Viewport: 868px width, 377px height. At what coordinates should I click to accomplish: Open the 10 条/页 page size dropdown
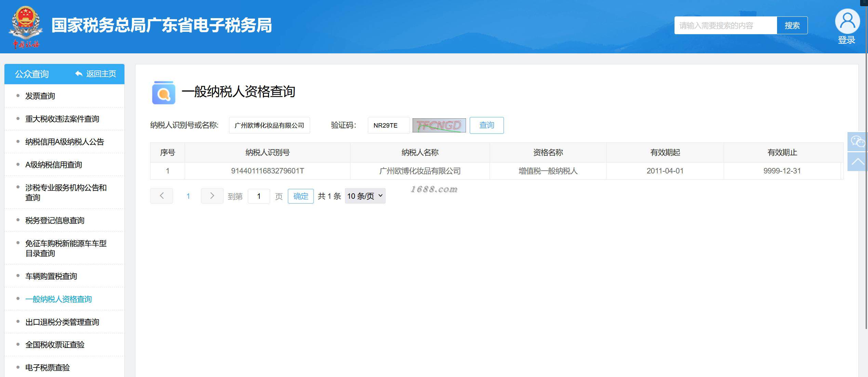tap(365, 196)
